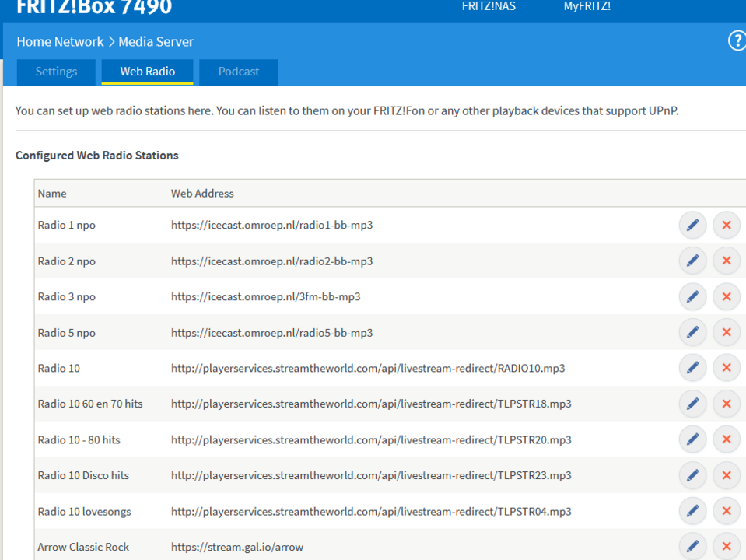The width and height of the screenshot is (746, 560).
Task: Click the Home Network breadcrumb
Action: pyautogui.click(x=60, y=42)
